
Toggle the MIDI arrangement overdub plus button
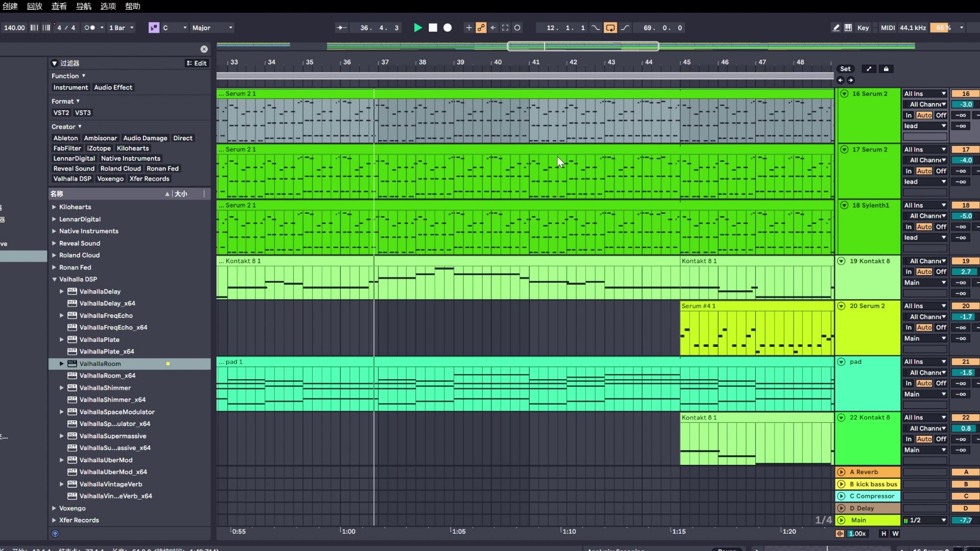(469, 28)
